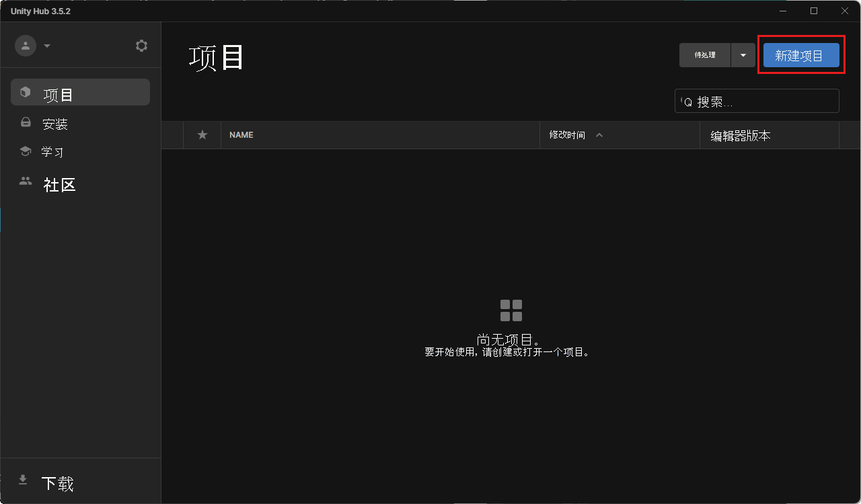Click the star favorites column header
This screenshot has width=861, height=504.
(202, 135)
